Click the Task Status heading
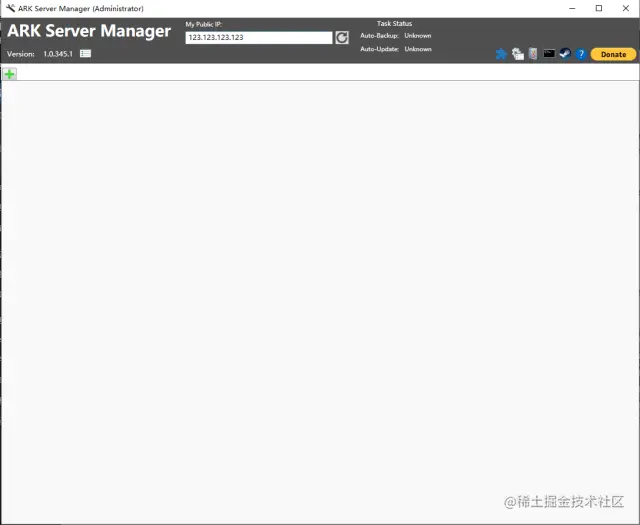 point(394,24)
